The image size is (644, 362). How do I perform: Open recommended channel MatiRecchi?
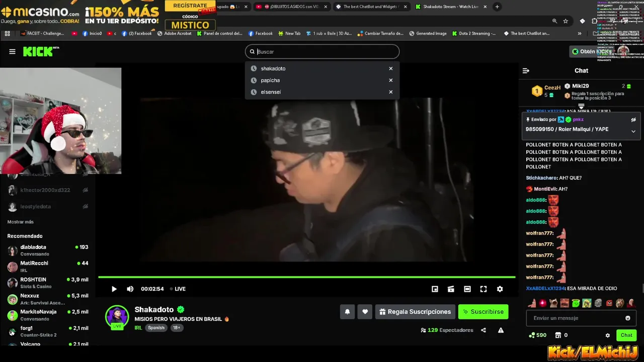pos(48,266)
